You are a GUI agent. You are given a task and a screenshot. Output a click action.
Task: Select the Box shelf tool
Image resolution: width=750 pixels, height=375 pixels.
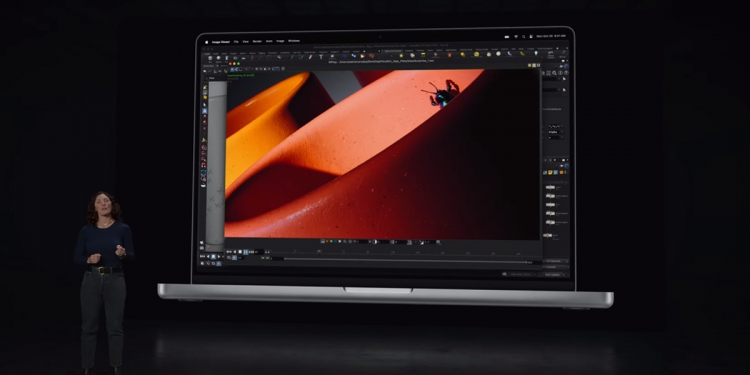tap(210, 58)
